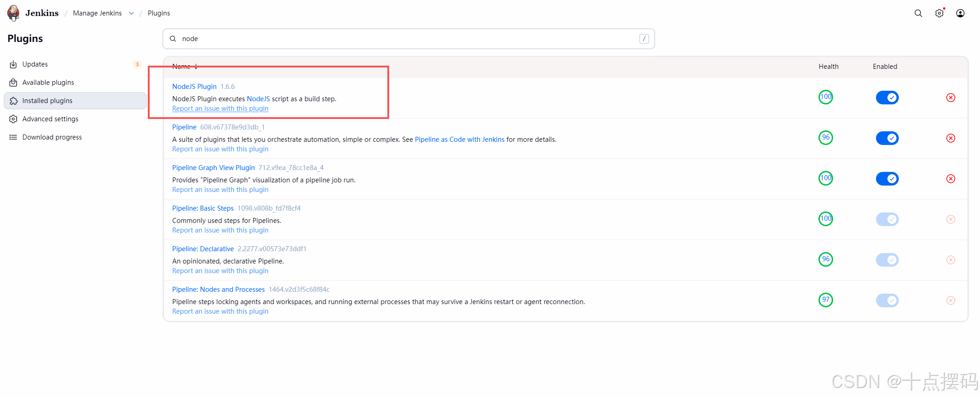Screen dimensions: 980x398
Task: Open Advanced settings page
Action: coord(75,119)
